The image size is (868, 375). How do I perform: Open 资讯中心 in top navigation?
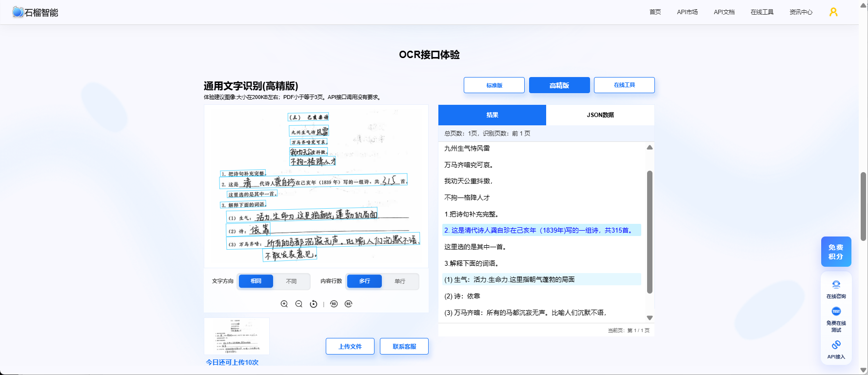[801, 12]
